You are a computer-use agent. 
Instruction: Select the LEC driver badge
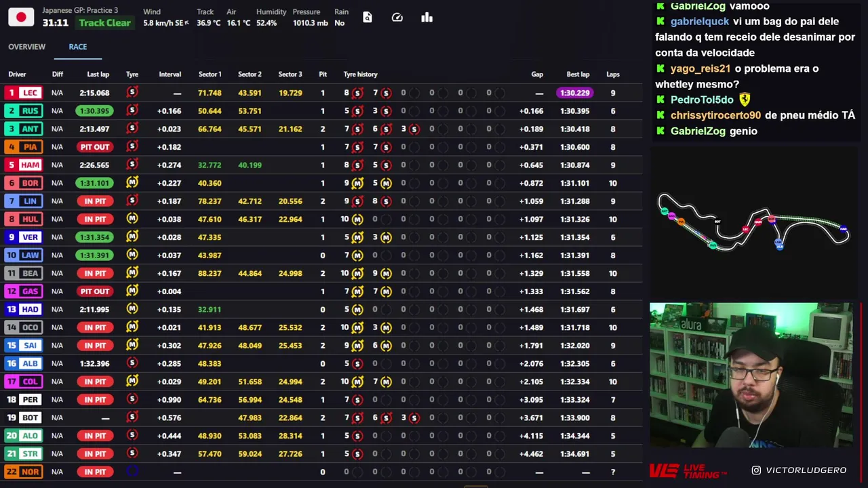[24, 93]
